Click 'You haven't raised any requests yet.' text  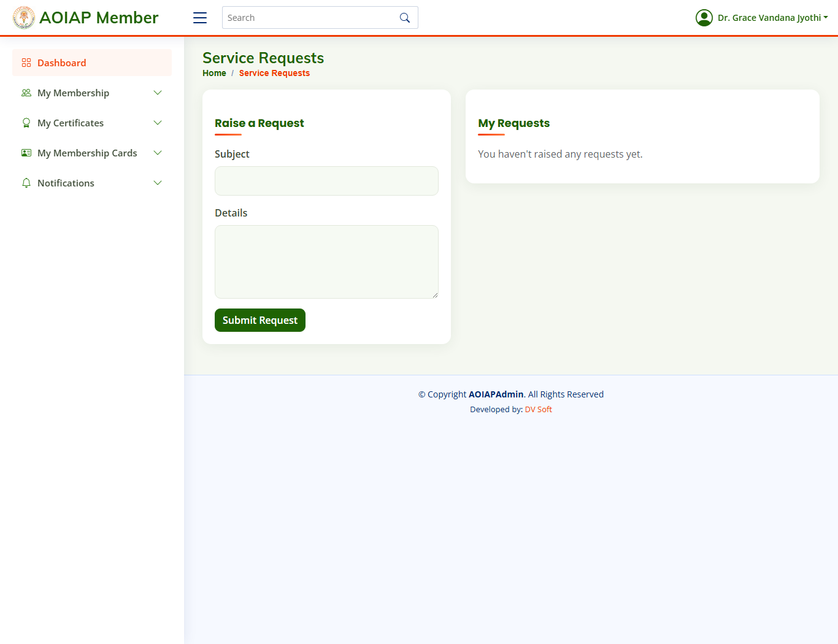click(560, 154)
